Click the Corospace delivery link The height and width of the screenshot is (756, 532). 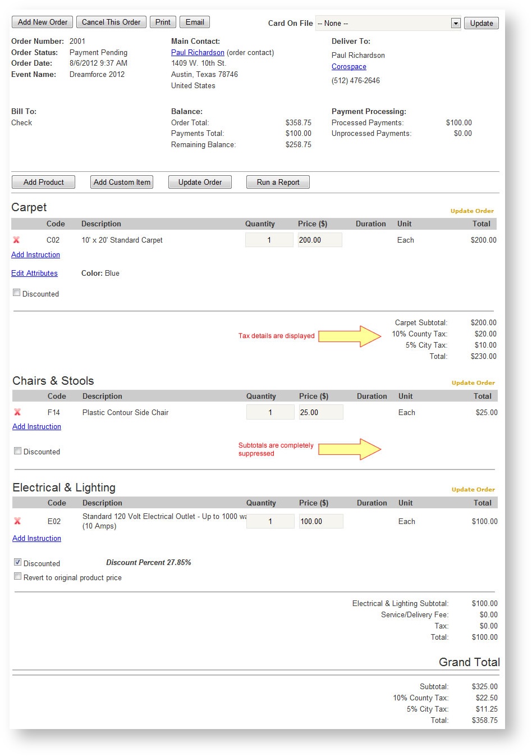tap(348, 66)
